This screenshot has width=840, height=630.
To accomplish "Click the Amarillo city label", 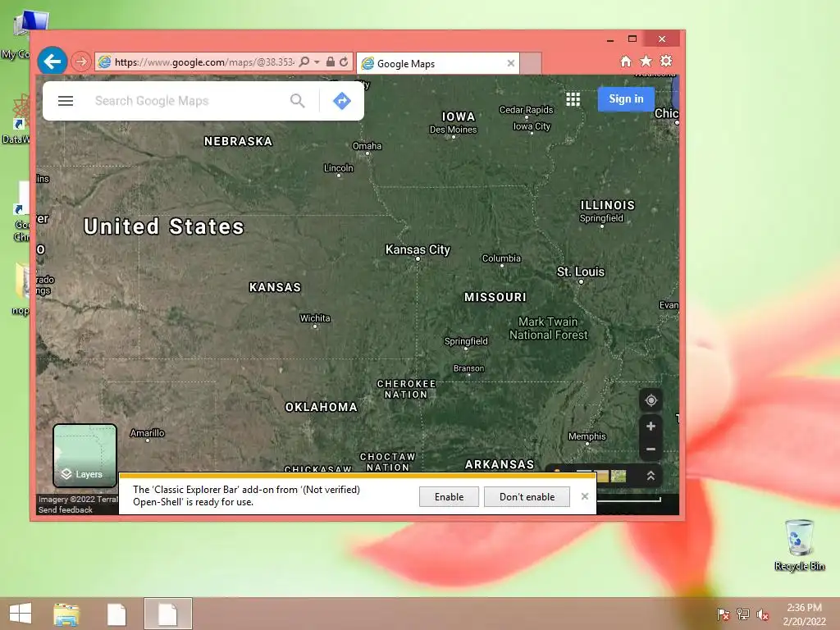I will pyautogui.click(x=148, y=433).
